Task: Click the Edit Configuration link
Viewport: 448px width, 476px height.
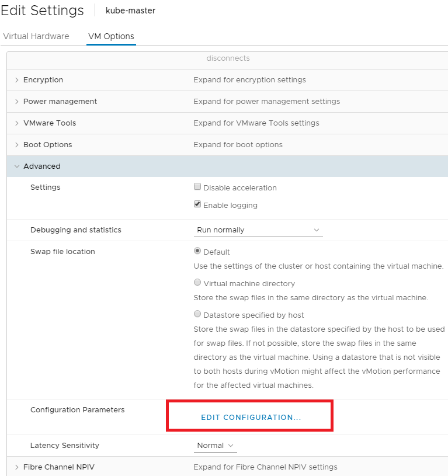Action: [251, 418]
